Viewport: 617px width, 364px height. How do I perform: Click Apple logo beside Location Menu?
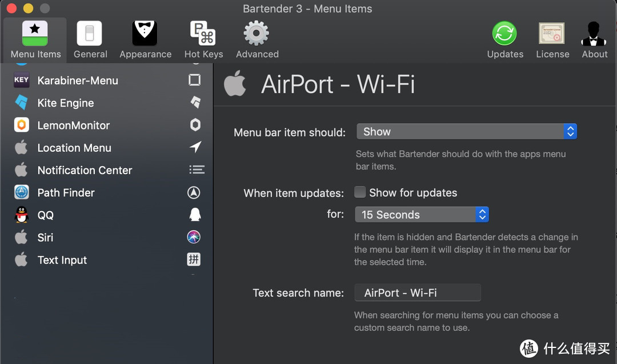pyautogui.click(x=21, y=147)
